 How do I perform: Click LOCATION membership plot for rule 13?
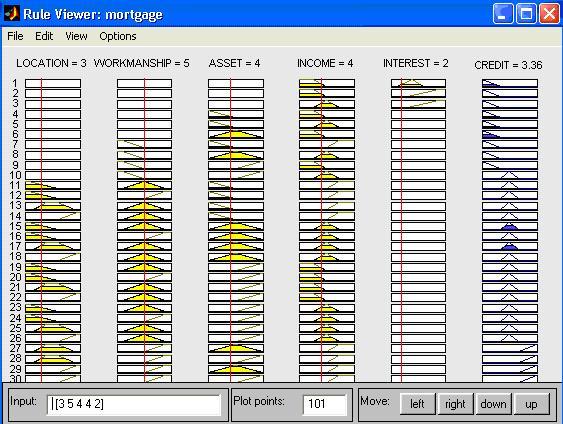53,206
